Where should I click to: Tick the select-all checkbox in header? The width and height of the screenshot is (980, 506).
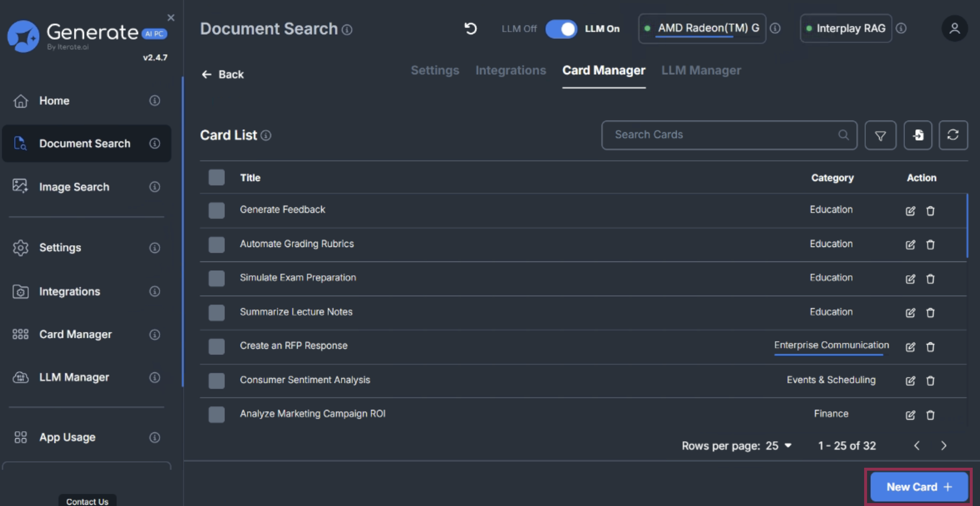[217, 177]
